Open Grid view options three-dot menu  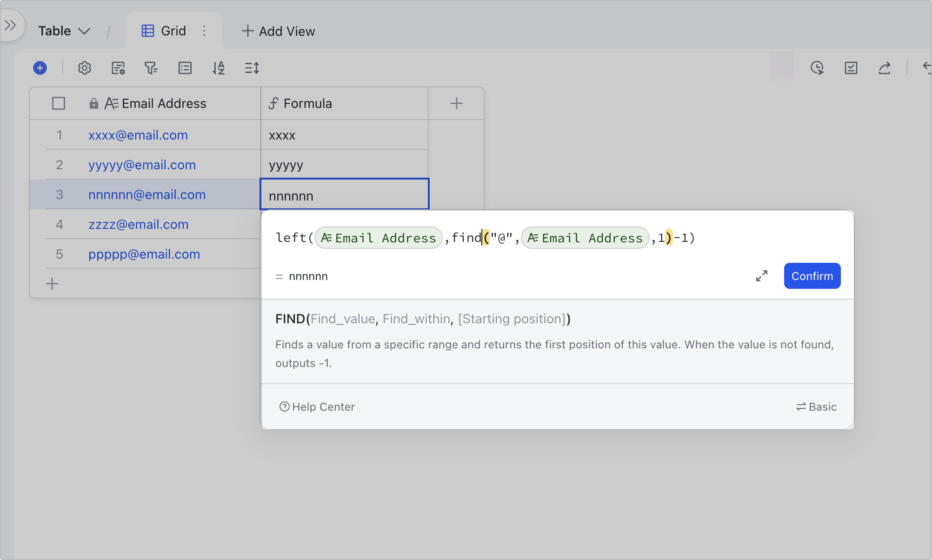[204, 31]
